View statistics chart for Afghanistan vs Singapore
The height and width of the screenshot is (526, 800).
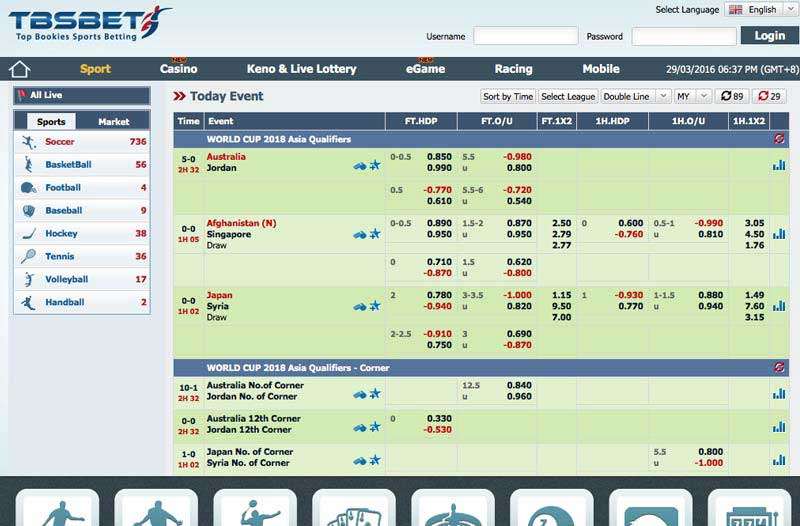[779, 234]
